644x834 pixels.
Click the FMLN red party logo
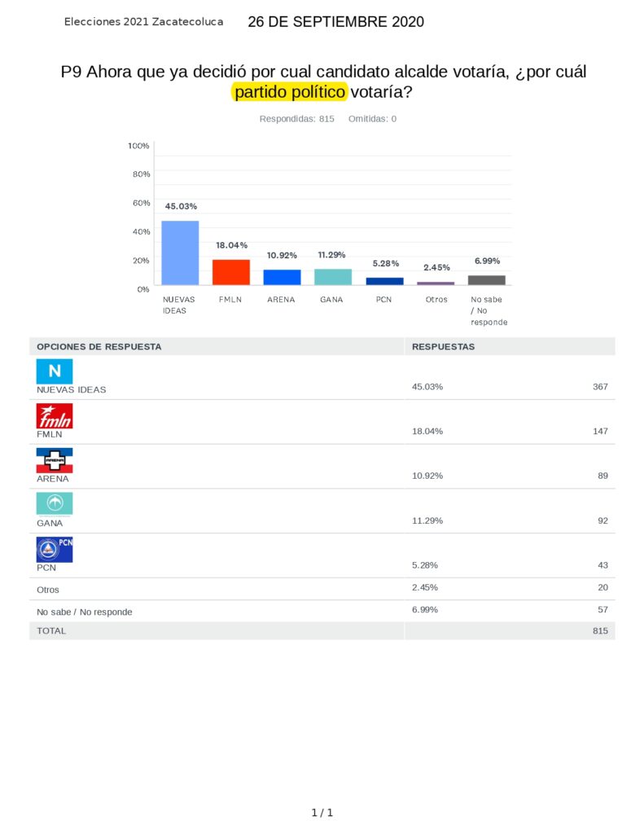pos(55,416)
